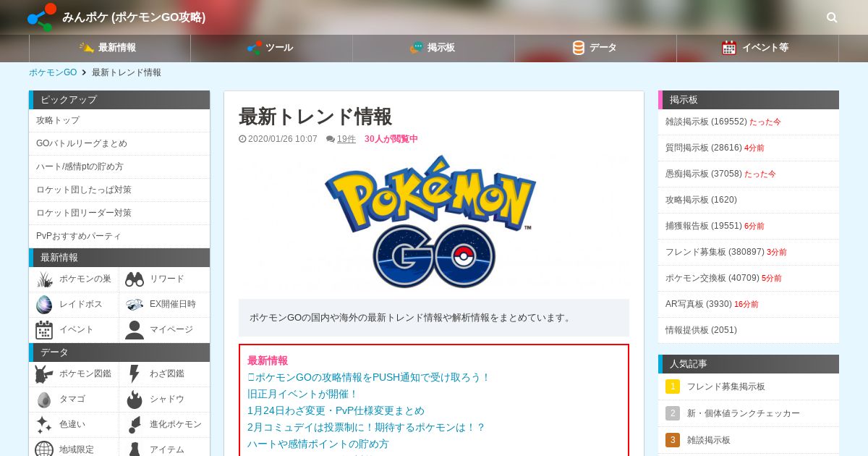Open the リワード binoculars icon
The width and height of the screenshot is (868, 456).
tap(135, 279)
